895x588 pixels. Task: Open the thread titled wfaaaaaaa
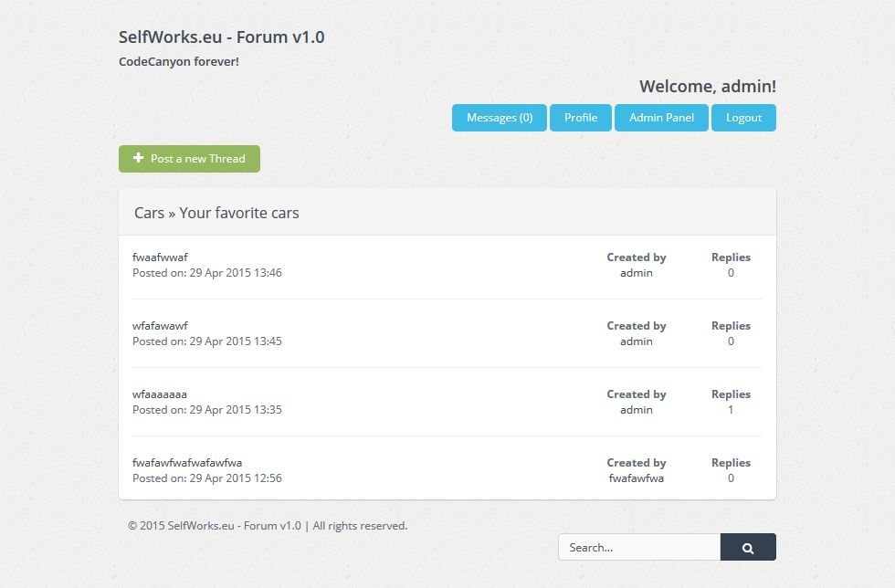(160, 394)
